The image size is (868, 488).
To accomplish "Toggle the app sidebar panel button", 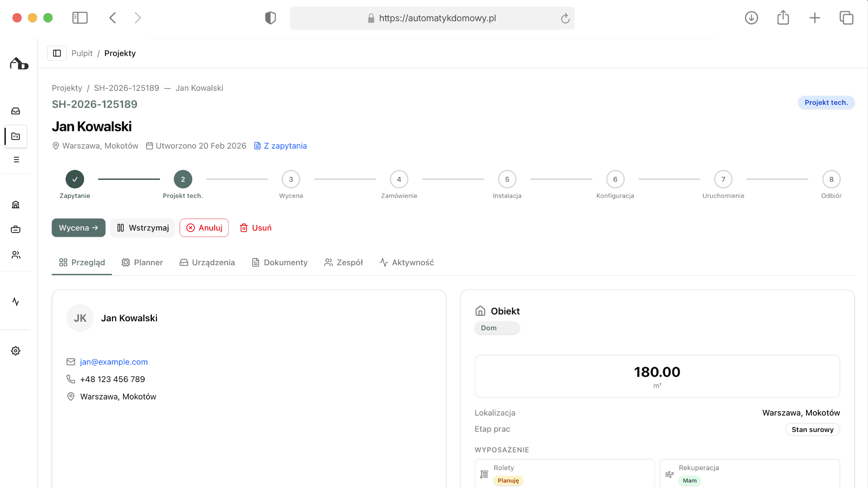I will coord(57,53).
